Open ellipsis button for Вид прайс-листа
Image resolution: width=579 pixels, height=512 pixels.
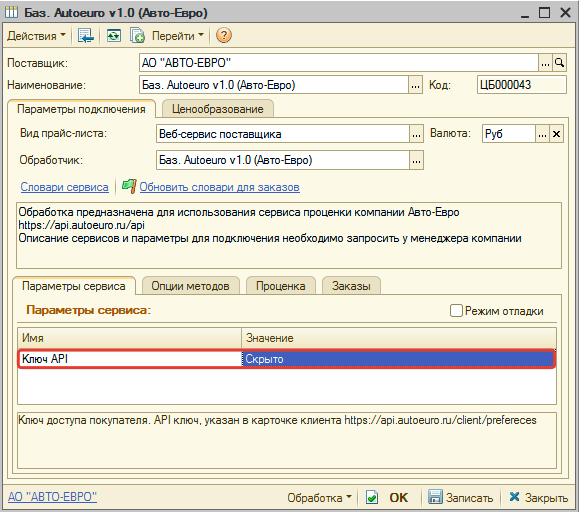(417, 134)
